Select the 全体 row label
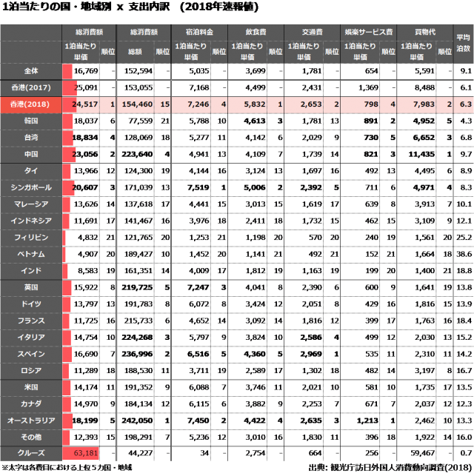Viewport: 474px width, 476px height. pos(31,72)
